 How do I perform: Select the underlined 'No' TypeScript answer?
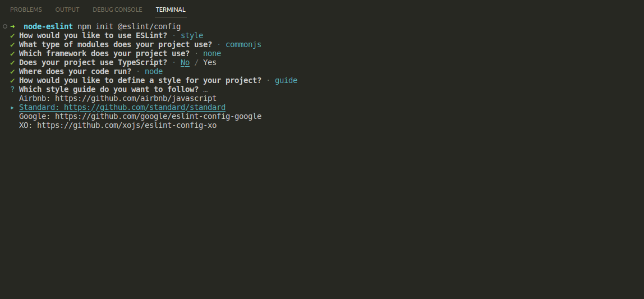[185, 62]
